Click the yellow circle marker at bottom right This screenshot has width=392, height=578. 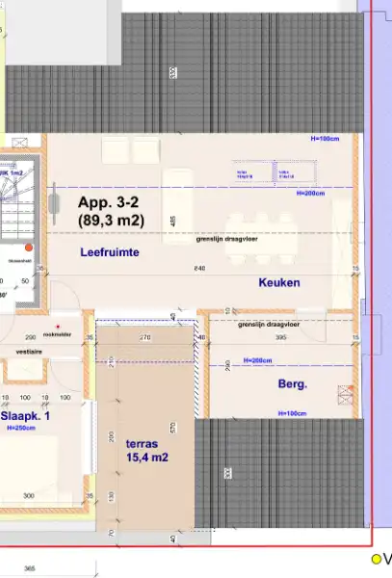377,559
